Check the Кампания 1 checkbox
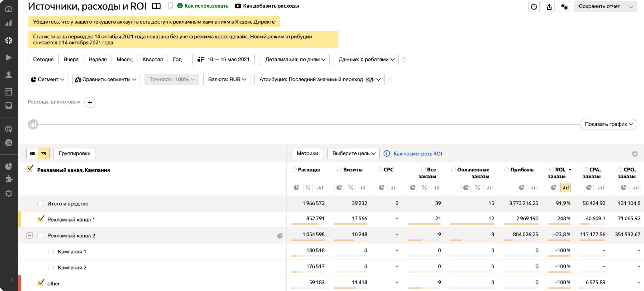The width and height of the screenshot is (644, 291). point(51,251)
